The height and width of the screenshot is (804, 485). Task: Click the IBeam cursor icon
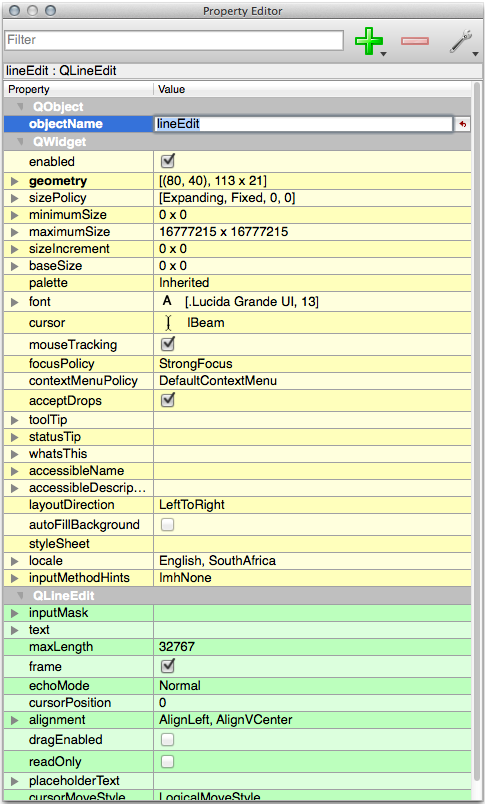(x=169, y=323)
